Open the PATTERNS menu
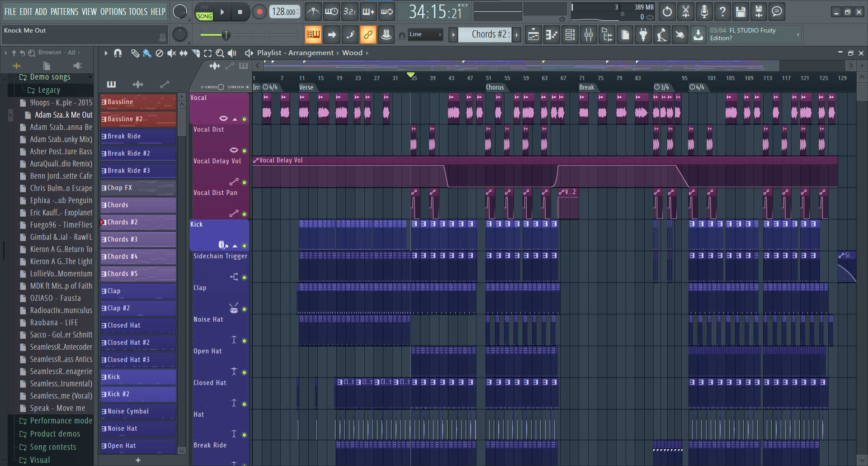Image resolution: width=868 pixels, height=466 pixels. point(65,12)
